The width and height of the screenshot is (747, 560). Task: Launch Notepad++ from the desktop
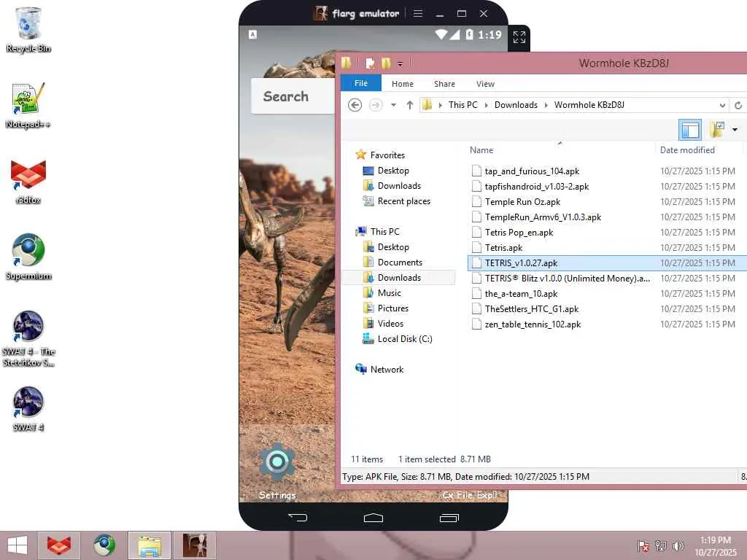28,105
